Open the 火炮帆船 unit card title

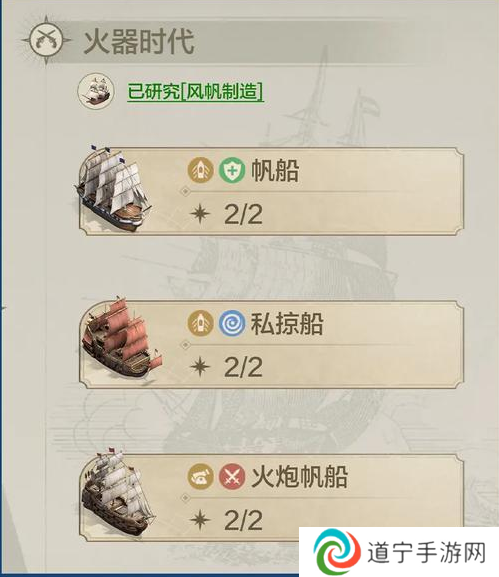[299, 477]
